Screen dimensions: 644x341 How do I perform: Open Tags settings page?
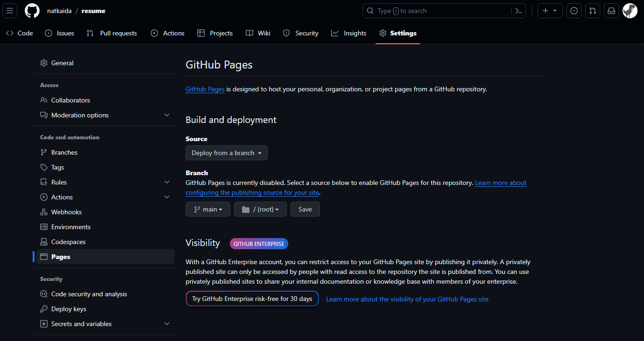point(105,167)
